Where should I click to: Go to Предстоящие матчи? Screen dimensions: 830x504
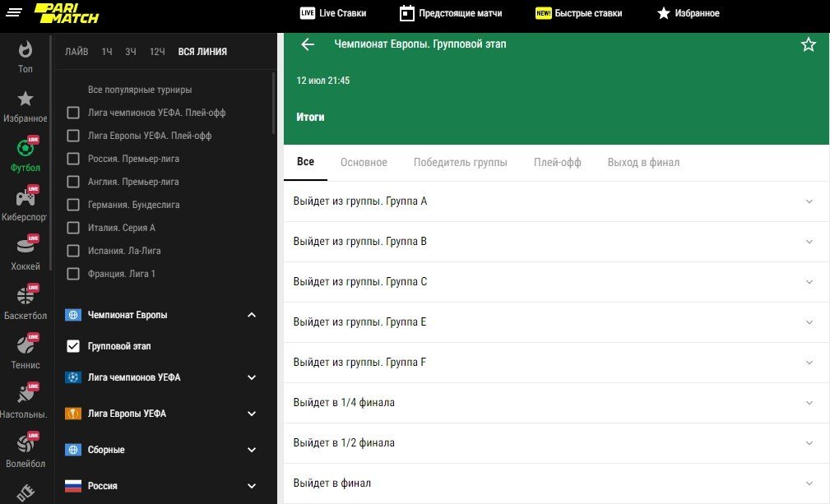451,13
